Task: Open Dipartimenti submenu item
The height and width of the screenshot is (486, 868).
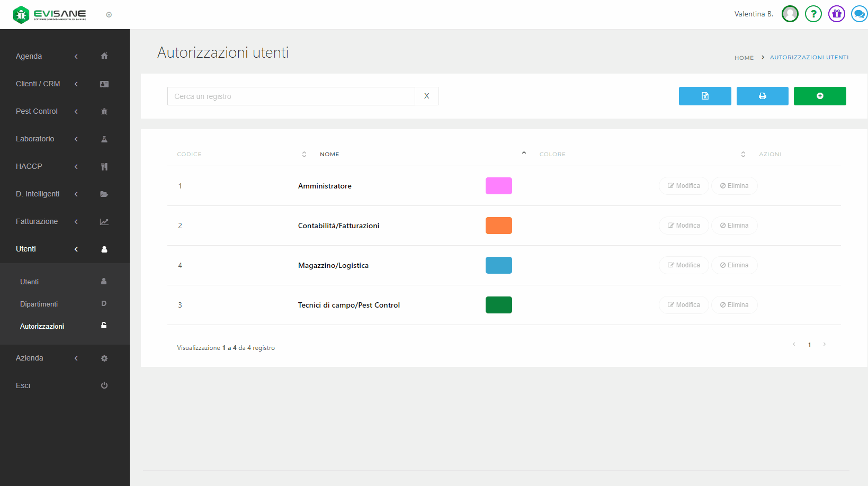Action: (x=39, y=304)
